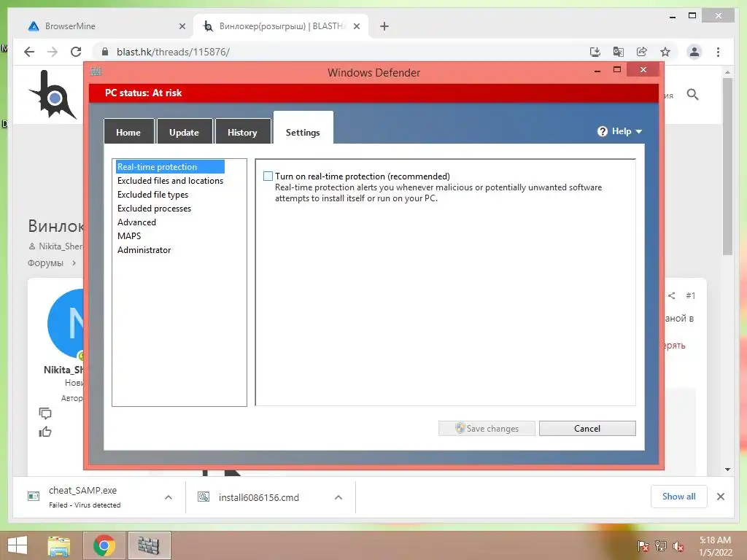Click the install page icon in address bar
Viewport: 747px width, 560px height.
click(x=595, y=52)
